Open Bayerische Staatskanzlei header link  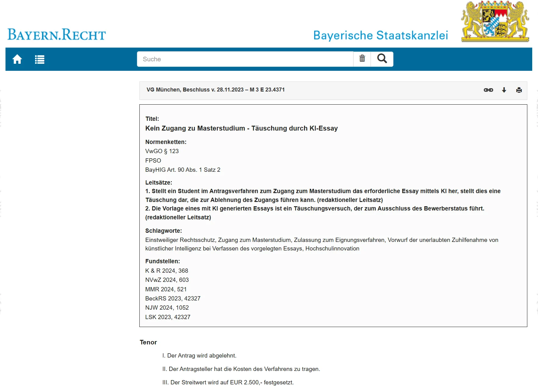[381, 35]
